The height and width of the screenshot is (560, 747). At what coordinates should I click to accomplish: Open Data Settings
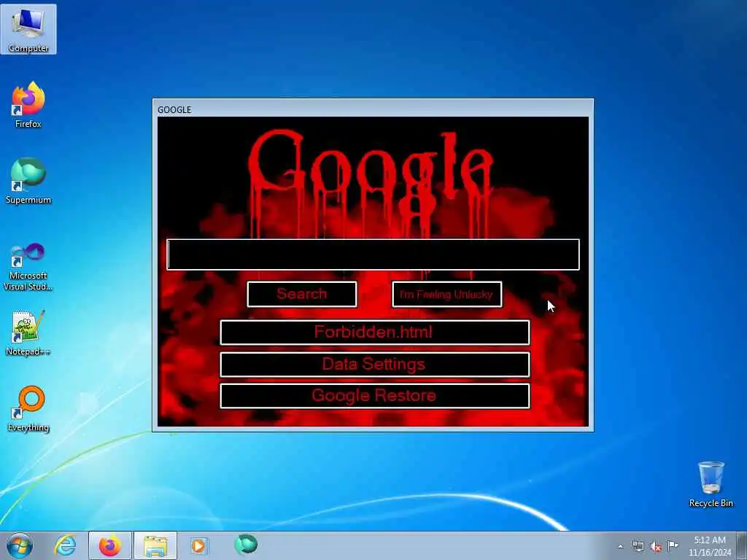(x=374, y=365)
